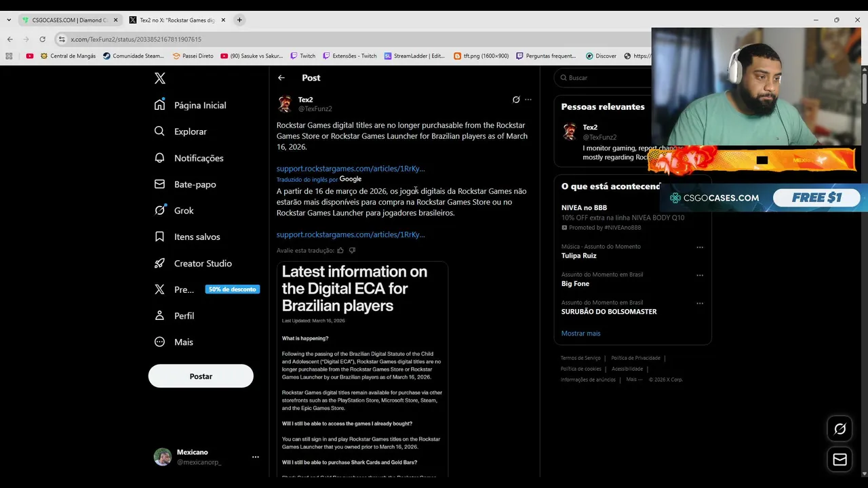The image size is (868, 488).
Task: Open Discover bookmark
Action: [x=601, y=56]
